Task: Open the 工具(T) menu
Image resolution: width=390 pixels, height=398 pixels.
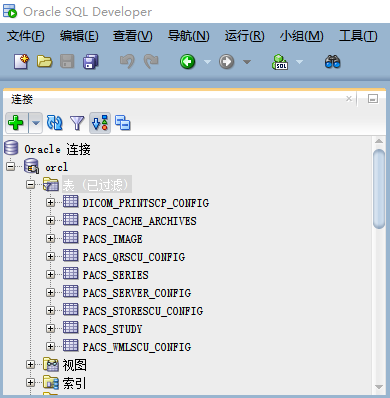Action: click(x=358, y=36)
